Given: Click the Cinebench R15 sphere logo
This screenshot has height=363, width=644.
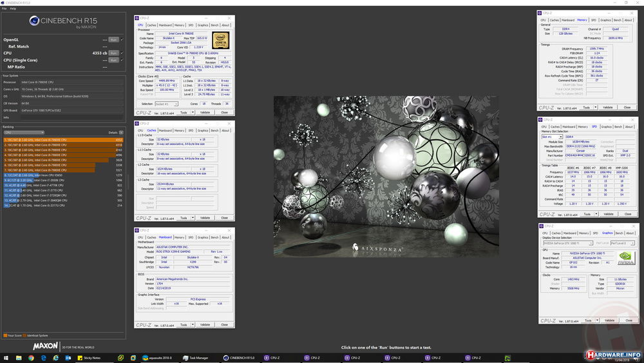Looking at the screenshot, I should (x=34, y=21).
